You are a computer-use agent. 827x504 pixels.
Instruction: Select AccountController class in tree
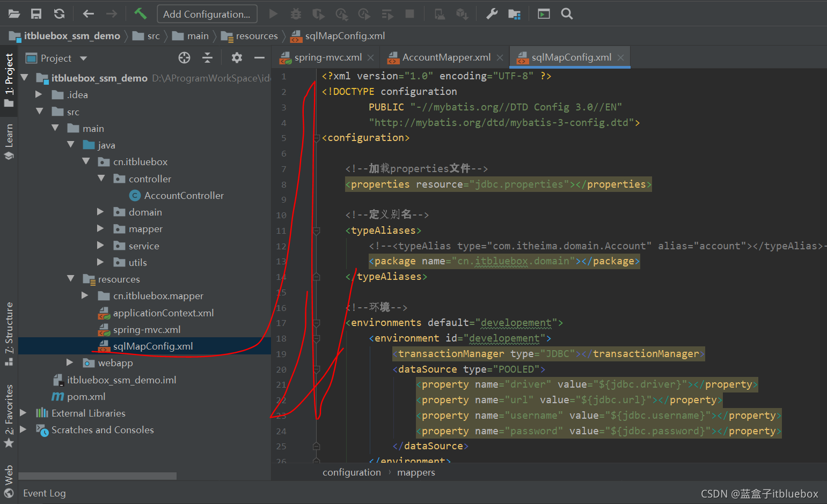tap(184, 196)
